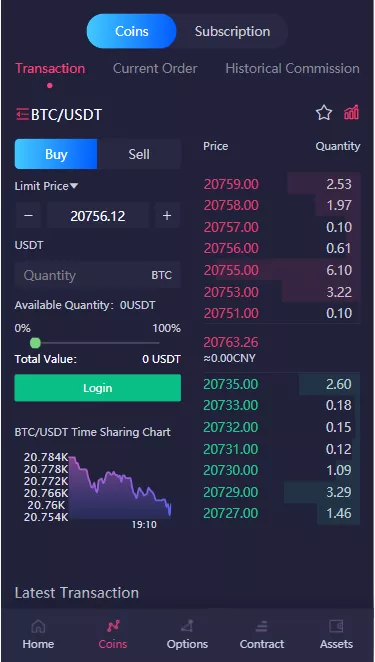Switch to the Buy side
Screen dimensions: 375x662
tap(56, 154)
